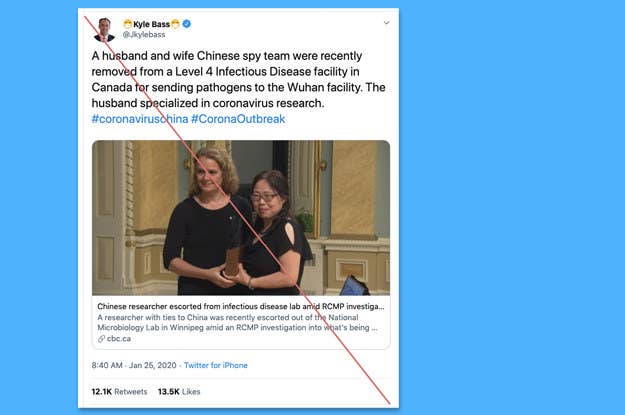
Task: Open the #CoronaOutbreak hashtag
Action: (x=238, y=119)
